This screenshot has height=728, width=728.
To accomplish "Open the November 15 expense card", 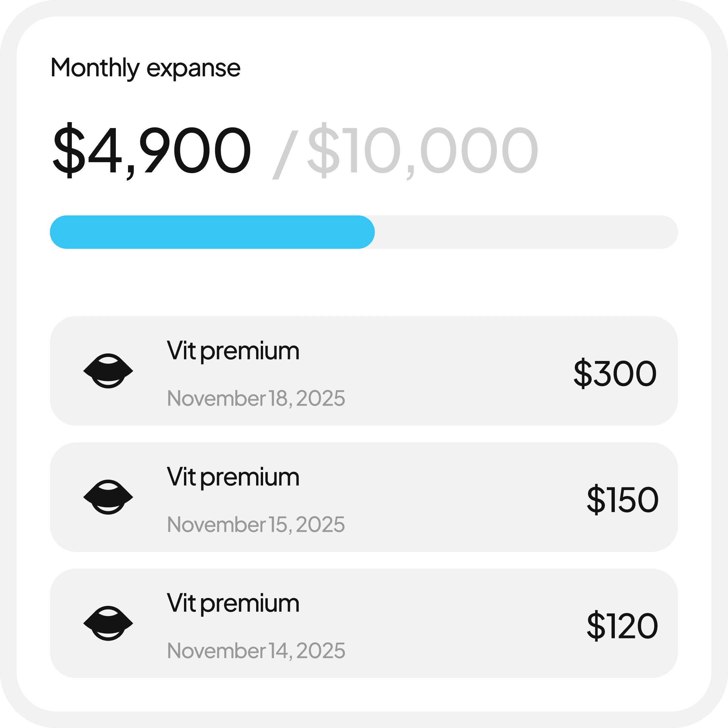I will [x=433, y=497].
